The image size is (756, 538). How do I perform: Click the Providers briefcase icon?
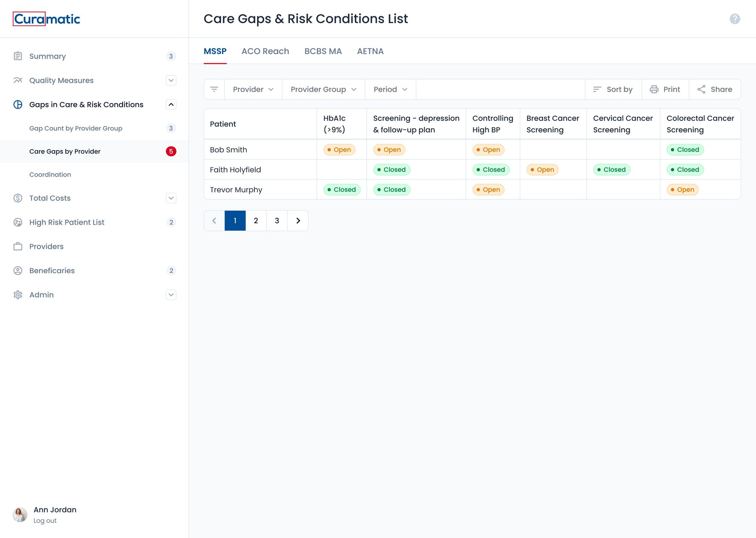coord(18,246)
